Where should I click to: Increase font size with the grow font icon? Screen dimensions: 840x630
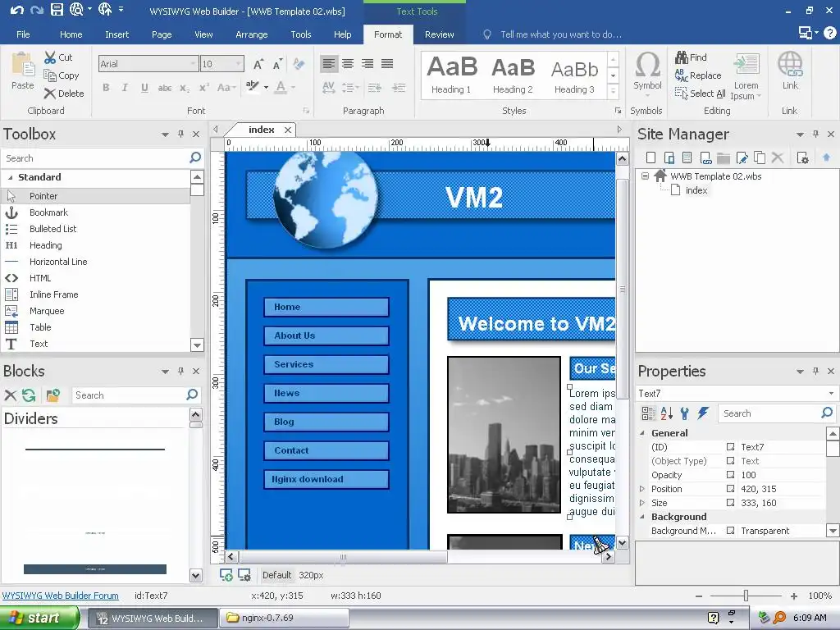click(x=258, y=64)
